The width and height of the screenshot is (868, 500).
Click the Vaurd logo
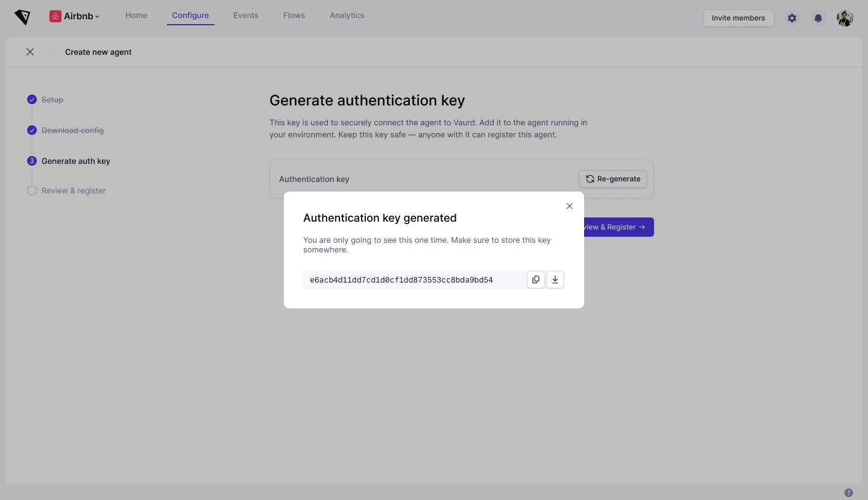(x=22, y=17)
